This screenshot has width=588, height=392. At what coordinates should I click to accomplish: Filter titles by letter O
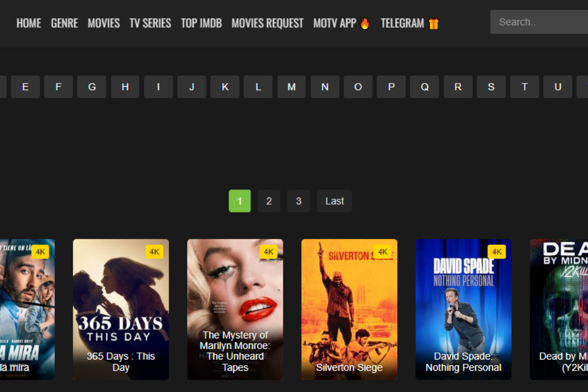(x=358, y=87)
